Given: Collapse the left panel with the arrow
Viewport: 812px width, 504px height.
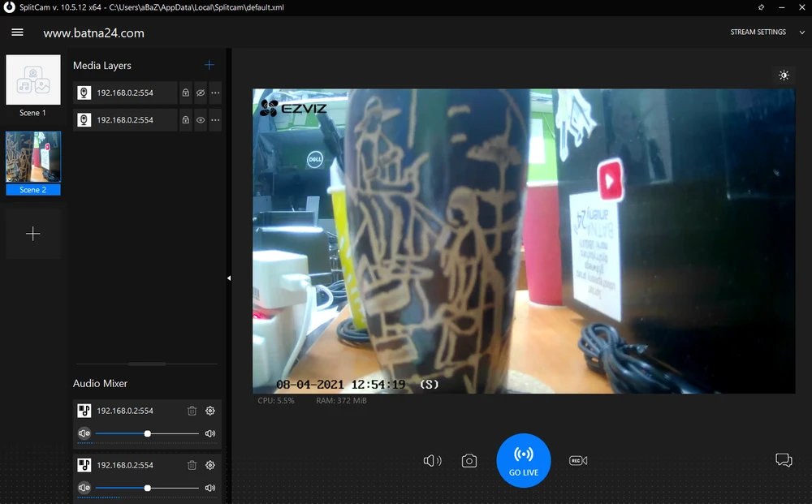Looking at the screenshot, I should pos(228,278).
